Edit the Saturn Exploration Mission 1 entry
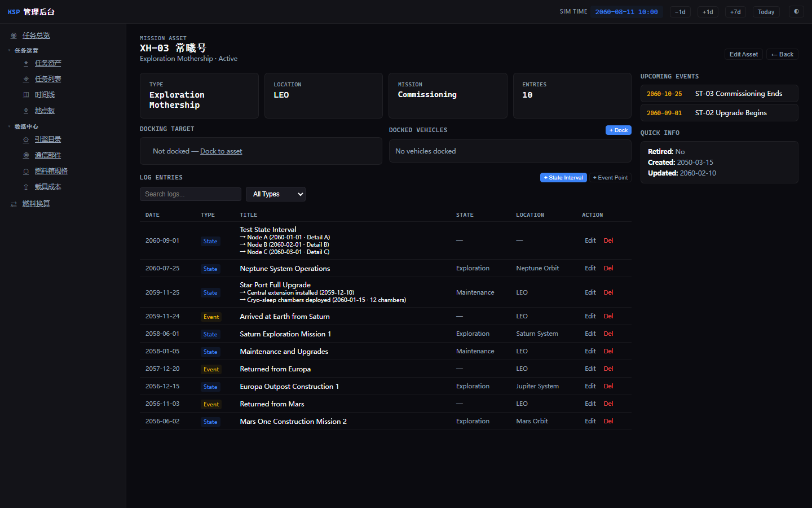The height and width of the screenshot is (508, 812). click(590, 334)
